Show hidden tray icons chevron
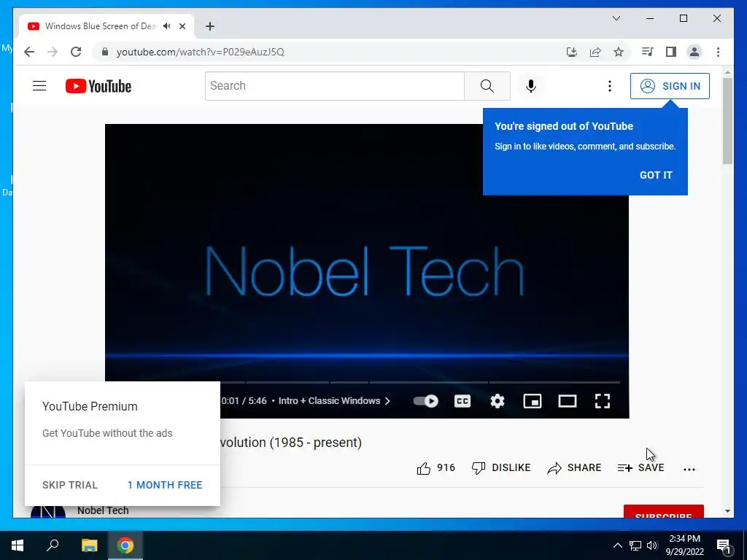Screen dimensions: 747x560 pyautogui.click(x=617, y=545)
